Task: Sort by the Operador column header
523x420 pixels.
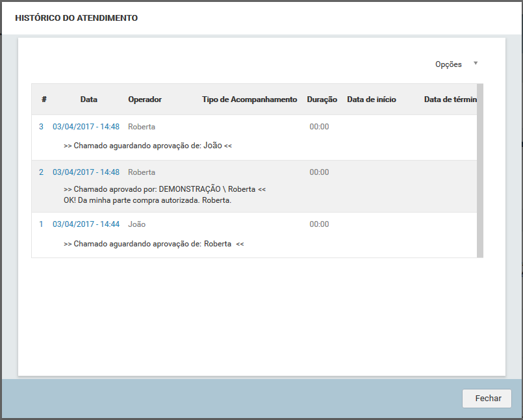Action: (x=145, y=99)
